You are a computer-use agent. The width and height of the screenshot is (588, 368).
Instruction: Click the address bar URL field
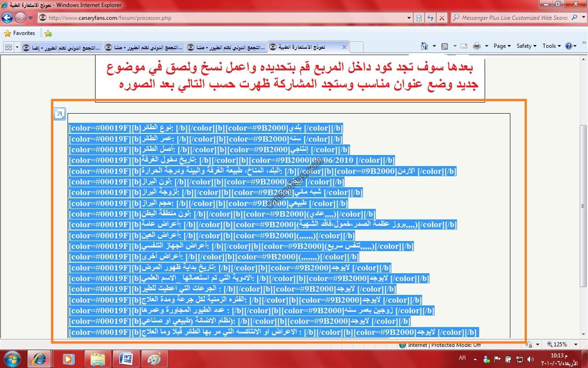click(225, 18)
